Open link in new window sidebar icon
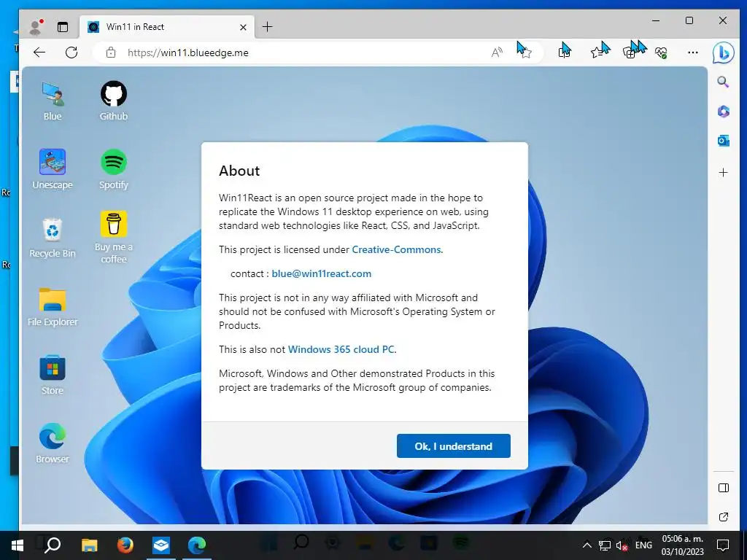The width and height of the screenshot is (747, 560). (x=723, y=517)
